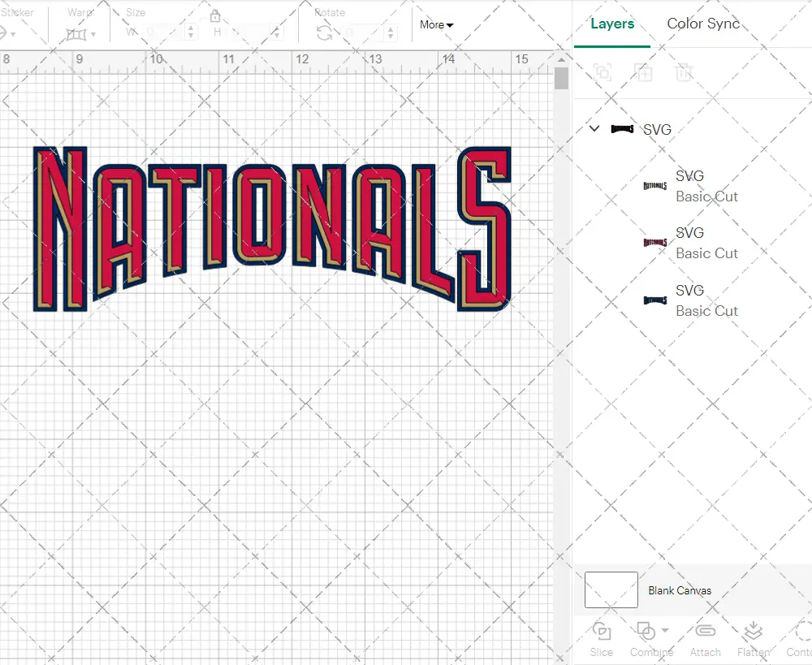Click the Flatten icon
Image resolution: width=812 pixels, height=665 pixels.
pos(753,632)
